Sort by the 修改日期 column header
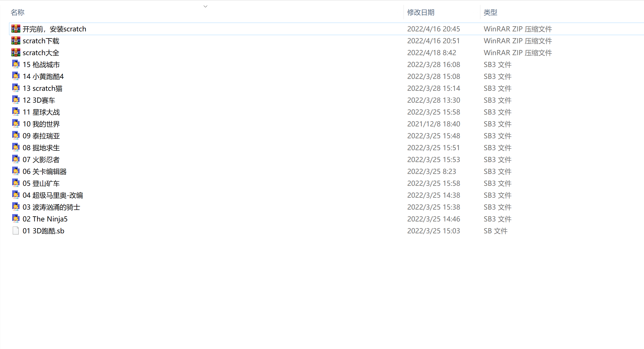This screenshot has width=644, height=349. click(x=421, y=12)
